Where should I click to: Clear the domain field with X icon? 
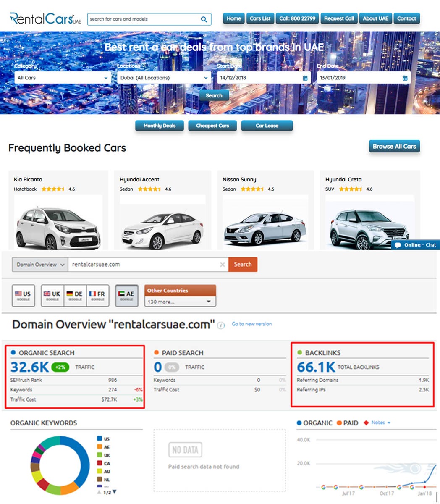click(223, 265)
